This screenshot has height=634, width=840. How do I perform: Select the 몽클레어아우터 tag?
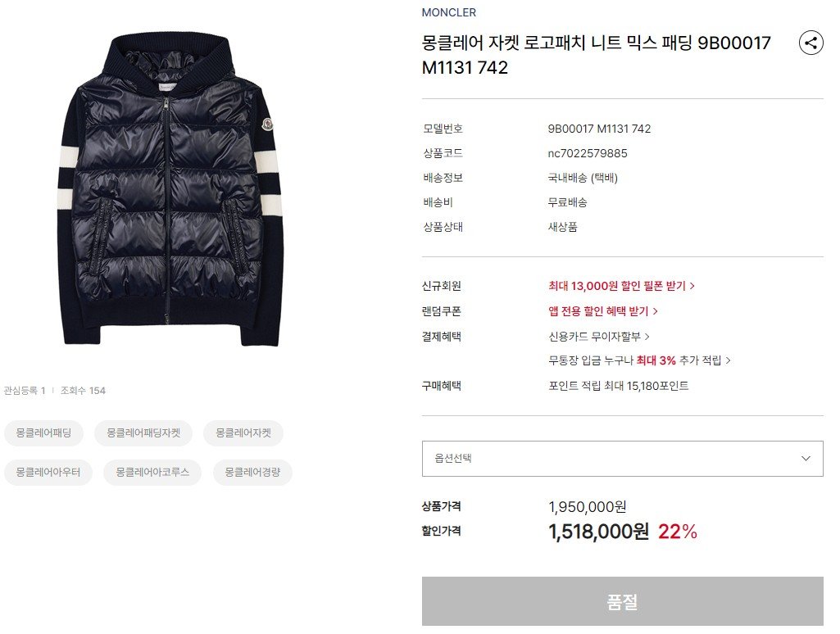tap(48, 473)
